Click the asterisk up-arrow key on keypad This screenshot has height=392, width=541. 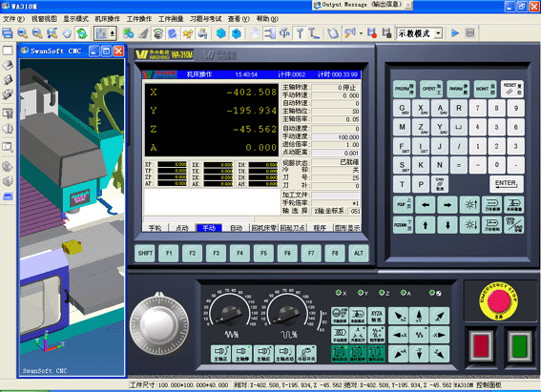(470, 205)
